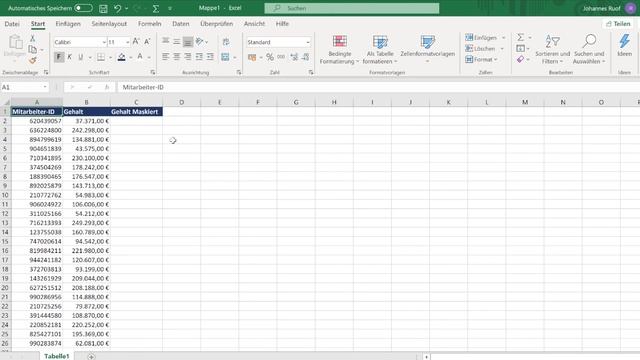The height and width of the screenshot is (360, 640).
Task: Open the Format cells dropdown
Action: tap(481, 60)
